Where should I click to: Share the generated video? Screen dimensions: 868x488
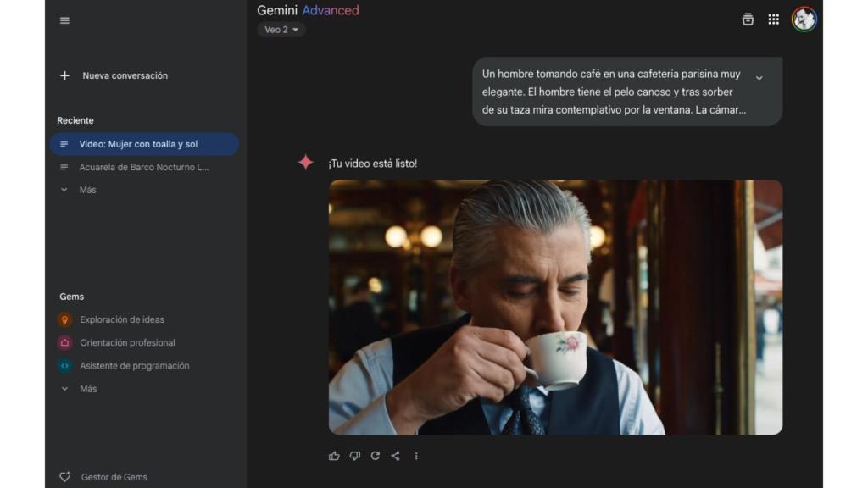[x=395, y=456]
